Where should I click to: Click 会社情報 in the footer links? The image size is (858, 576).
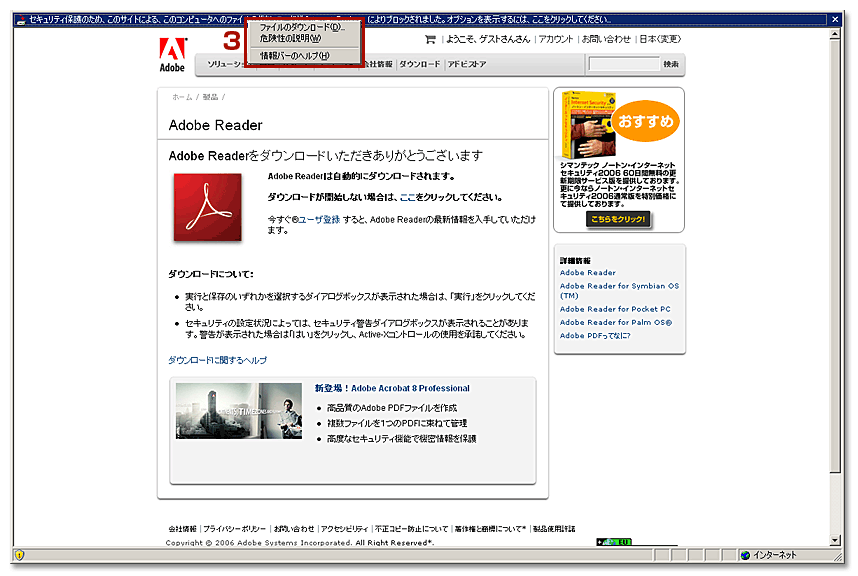[182, 529]
